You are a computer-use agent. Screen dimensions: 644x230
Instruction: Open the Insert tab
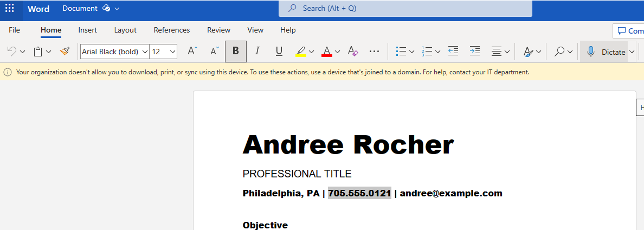pos(88,30)
